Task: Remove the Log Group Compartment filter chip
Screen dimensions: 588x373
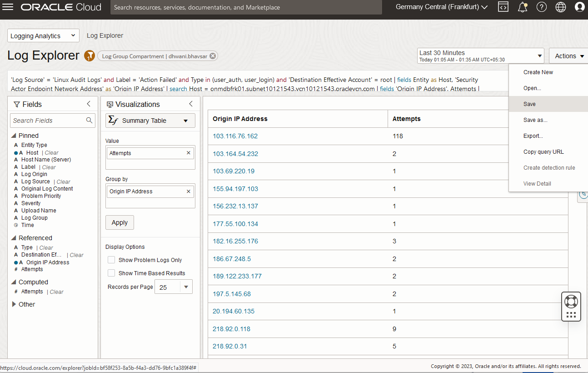Action: click(x=213, y=56)
